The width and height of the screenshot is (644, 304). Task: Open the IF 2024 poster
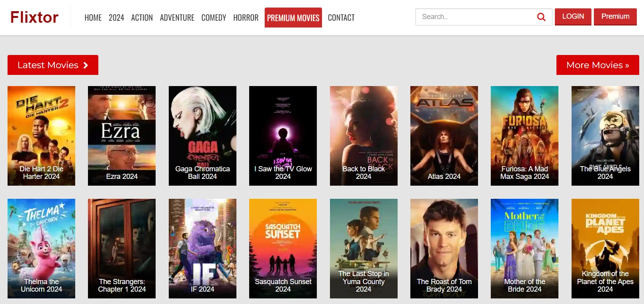[203, 249]
